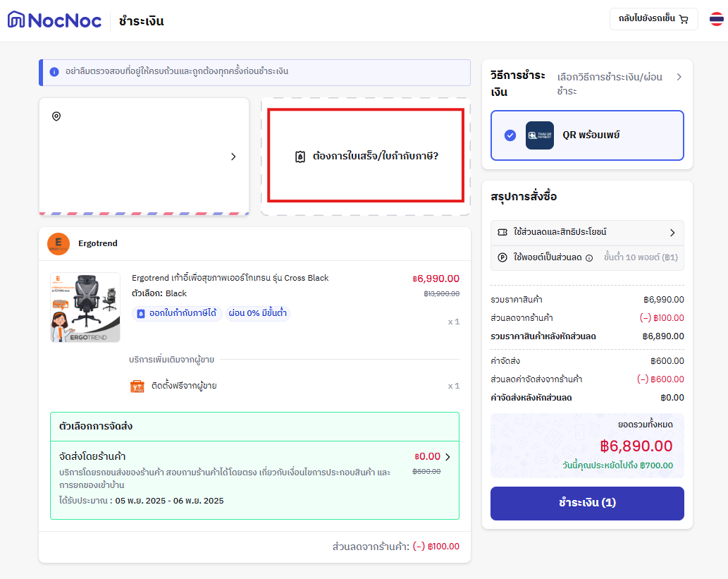Expand the shipping address card chevron

[x=233, y=157]
